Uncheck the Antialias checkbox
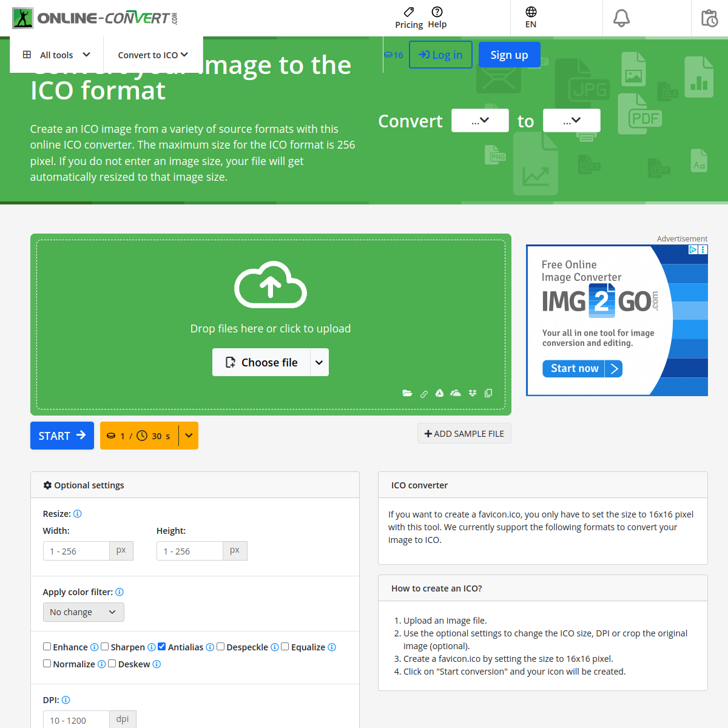Screen dimensions: 728x728 162,647
